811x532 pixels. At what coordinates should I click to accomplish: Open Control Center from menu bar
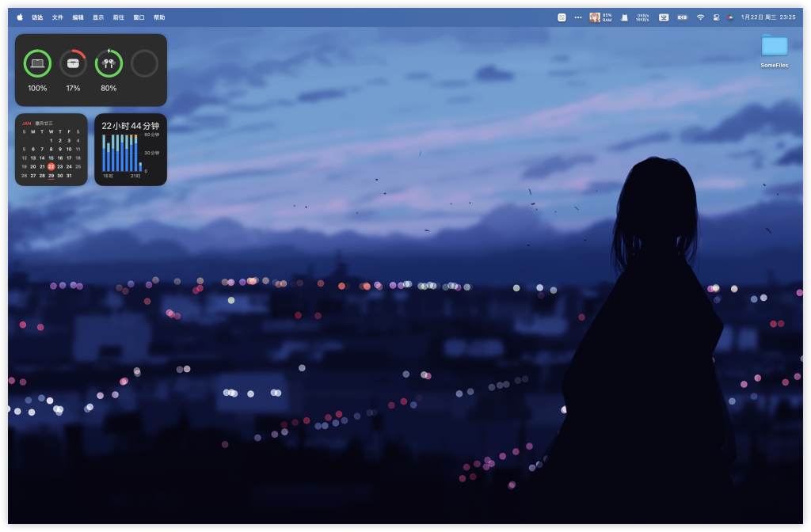click(x=716, y=17)
